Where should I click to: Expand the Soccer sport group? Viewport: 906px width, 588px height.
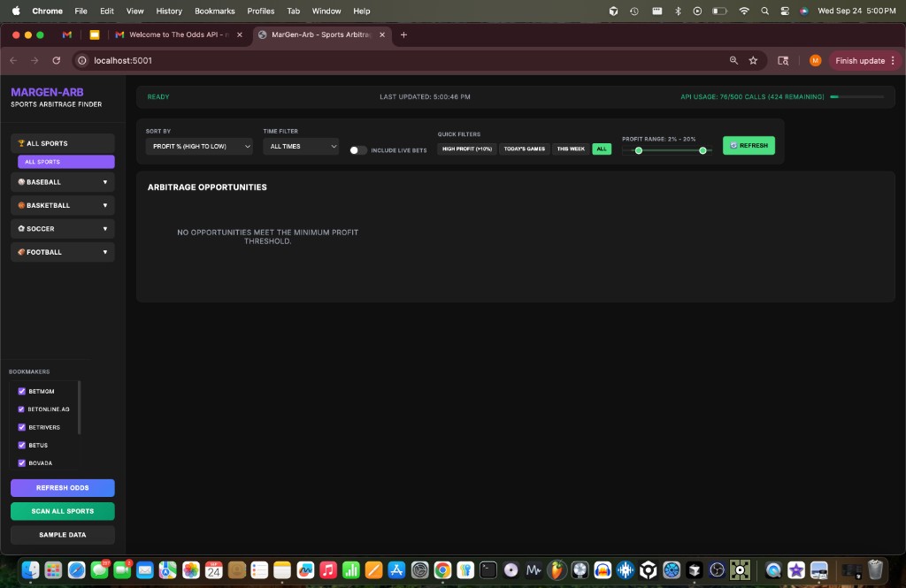point(63,229)
